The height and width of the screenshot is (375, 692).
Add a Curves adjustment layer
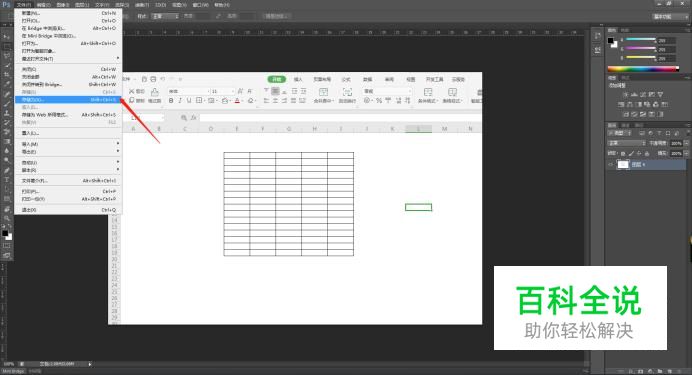(x=643, y=94)
